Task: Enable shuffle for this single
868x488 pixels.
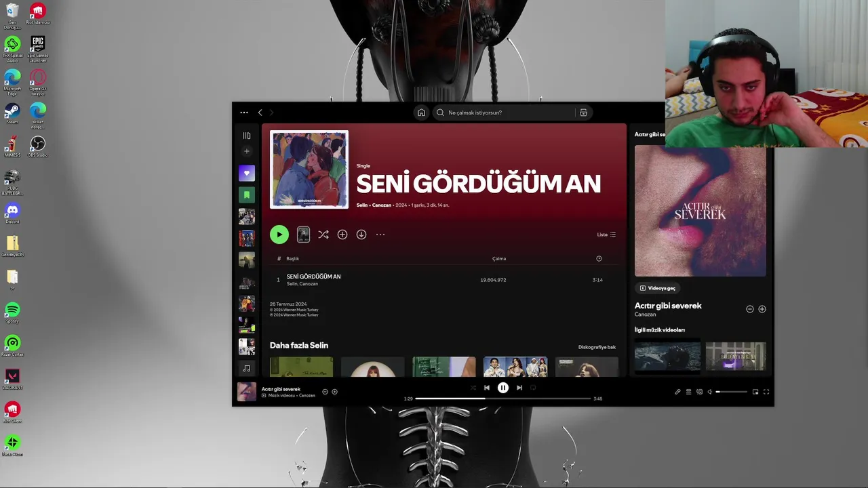Action: (323, 235)
